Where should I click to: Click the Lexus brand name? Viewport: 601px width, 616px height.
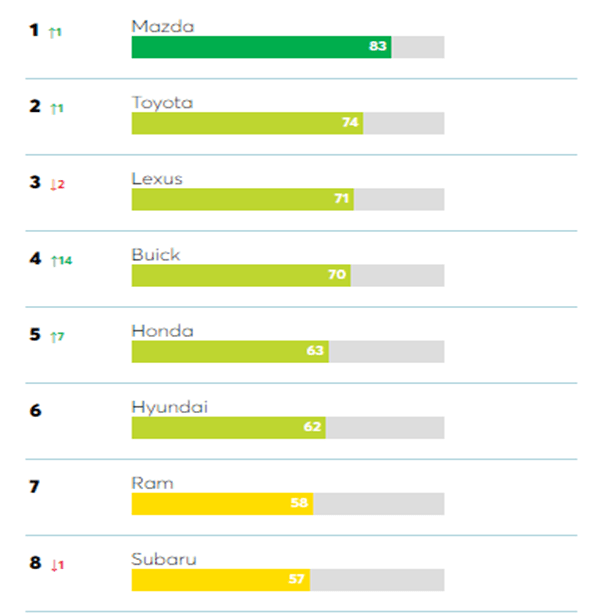pyautogui.click(x=157, y=178)
